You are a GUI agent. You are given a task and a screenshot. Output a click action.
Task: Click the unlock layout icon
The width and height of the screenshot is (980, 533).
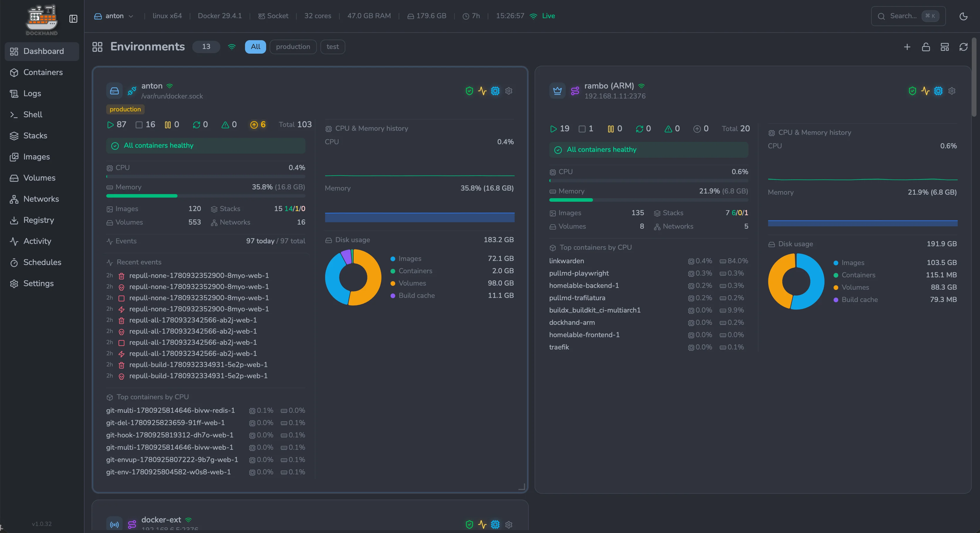tap(926, 47)
